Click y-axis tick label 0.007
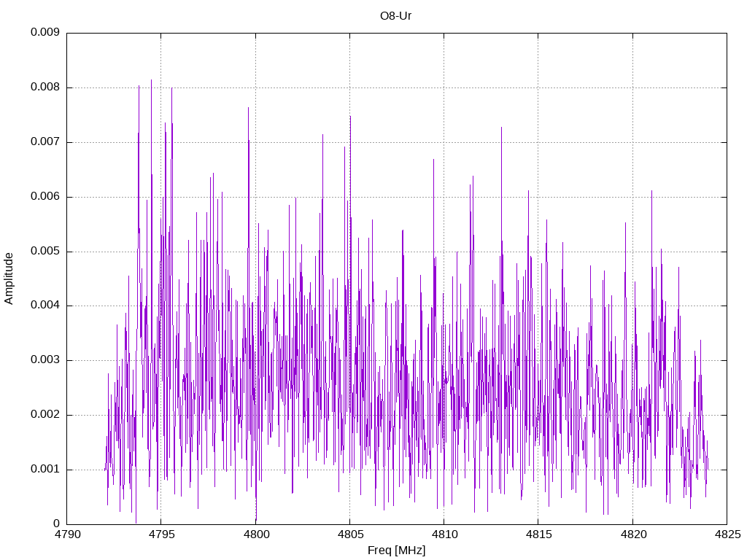The image size is (747, 560). [x=45, y=142]
